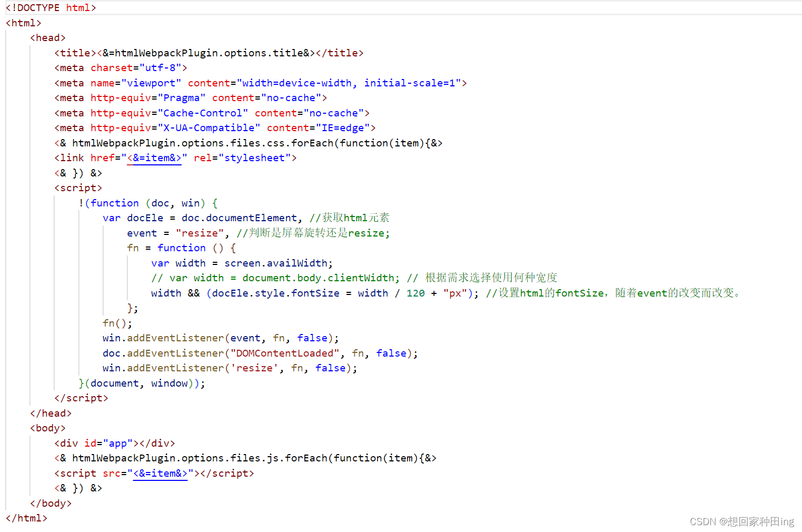Click the meta http-equiv="Pragma" line
This screenshot has width=802, height=532.
[x=191, y=98]
